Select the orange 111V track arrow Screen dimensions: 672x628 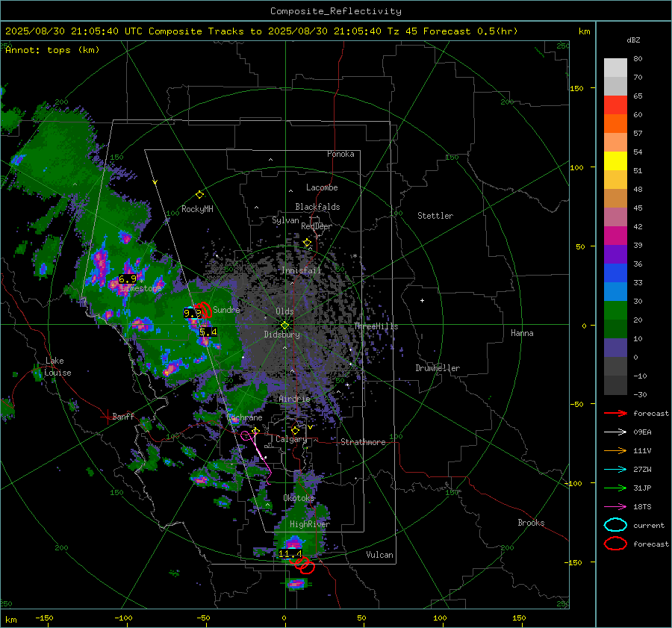coord(615,450)
